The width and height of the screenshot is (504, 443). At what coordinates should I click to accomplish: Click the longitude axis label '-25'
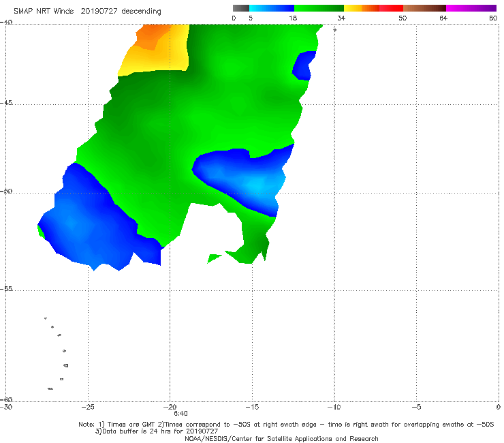(88, 407)
